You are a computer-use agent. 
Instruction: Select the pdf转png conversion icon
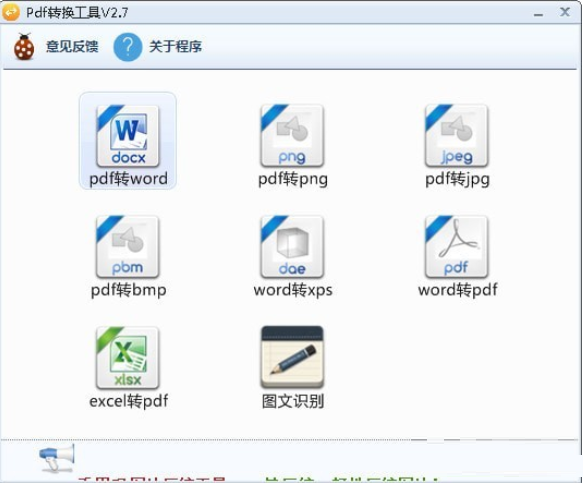[292, 136]
